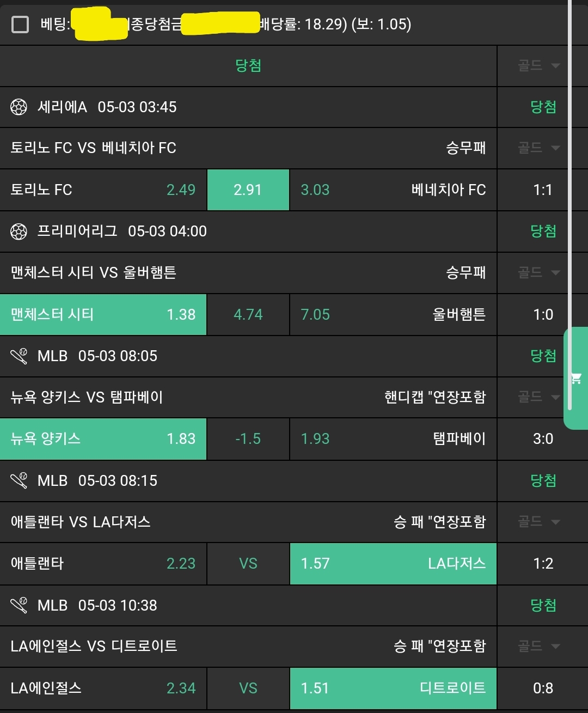Open 골드 dropdown for 애틀랜타 VS LA다저스
The height and width of the screenshot is (713, 588).
(538, 522)
